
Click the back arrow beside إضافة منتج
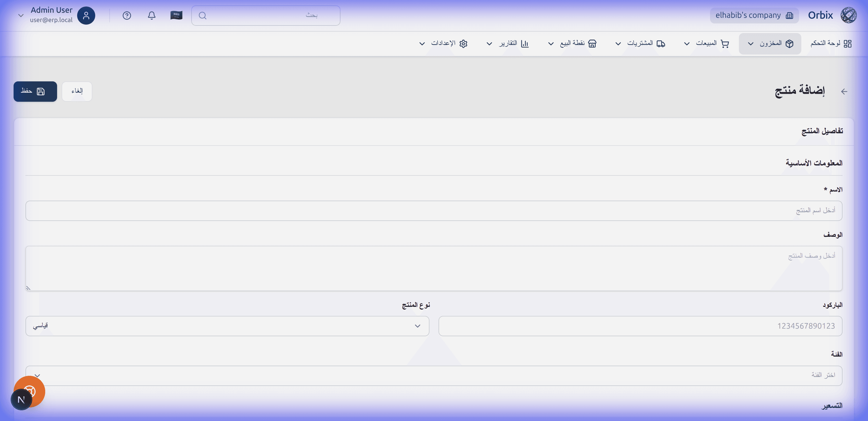click(x=844, y=91)
